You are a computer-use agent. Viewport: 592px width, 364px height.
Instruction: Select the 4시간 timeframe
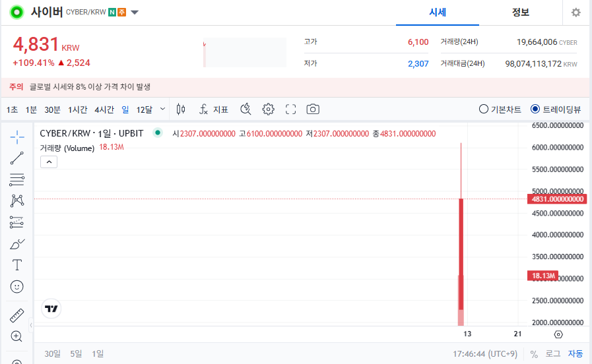tap(104, 109)
